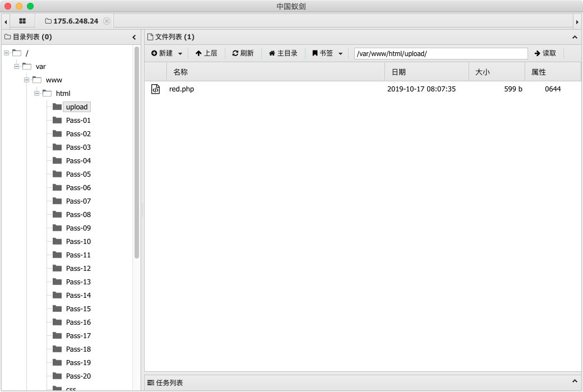Screen dimensions: 583x392
Task: Select the red.php file icon
Action: coord(155,89)
